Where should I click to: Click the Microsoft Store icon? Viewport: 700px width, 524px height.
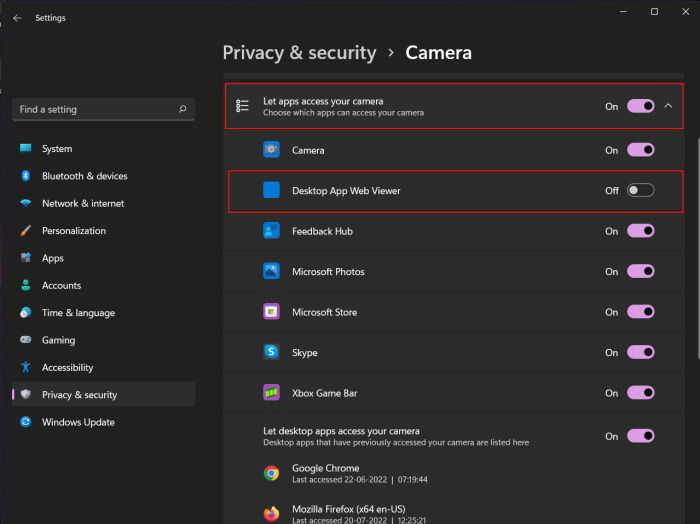click(271, 312)
